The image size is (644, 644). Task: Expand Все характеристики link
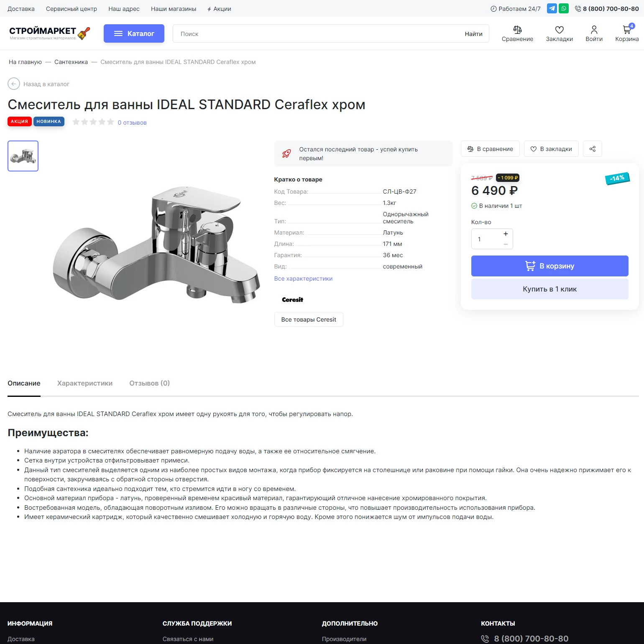click(303, 279)
